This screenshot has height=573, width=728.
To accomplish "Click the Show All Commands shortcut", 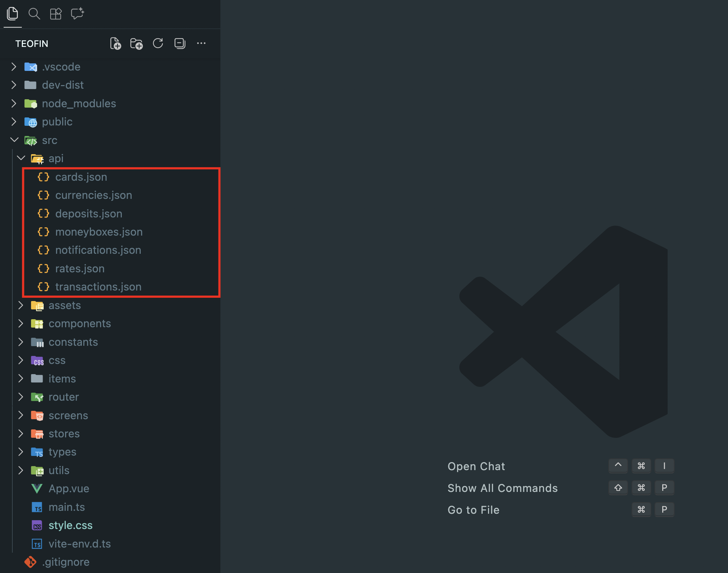I will (x=503, y=488).
